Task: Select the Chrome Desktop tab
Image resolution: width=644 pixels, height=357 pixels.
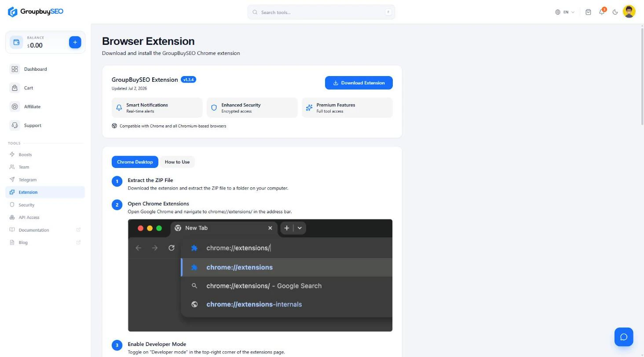Action: [135, 162]
